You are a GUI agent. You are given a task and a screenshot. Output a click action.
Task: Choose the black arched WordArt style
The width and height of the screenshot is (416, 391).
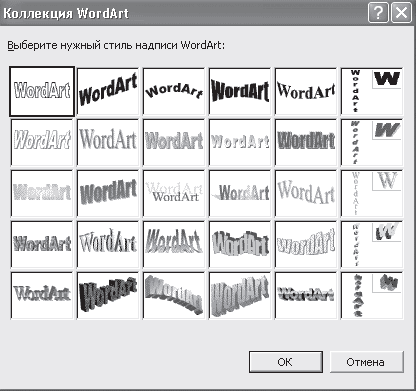pyautogui.click(x=174, y=91)
